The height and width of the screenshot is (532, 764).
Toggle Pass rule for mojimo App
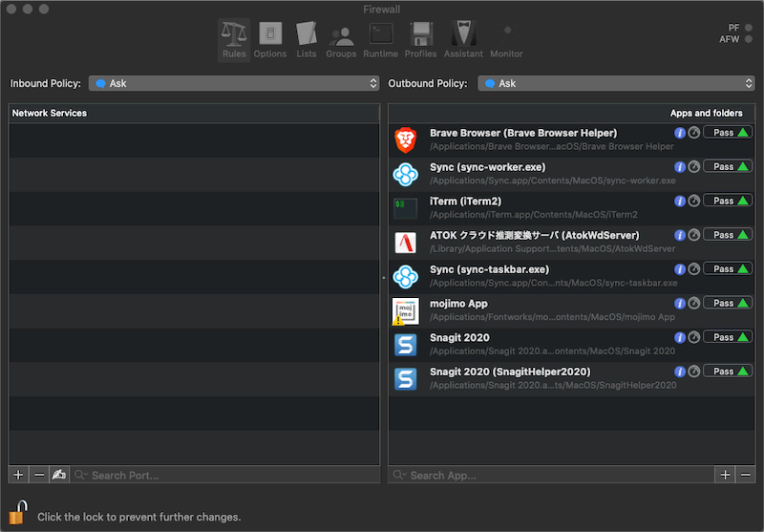coord(728,304)
